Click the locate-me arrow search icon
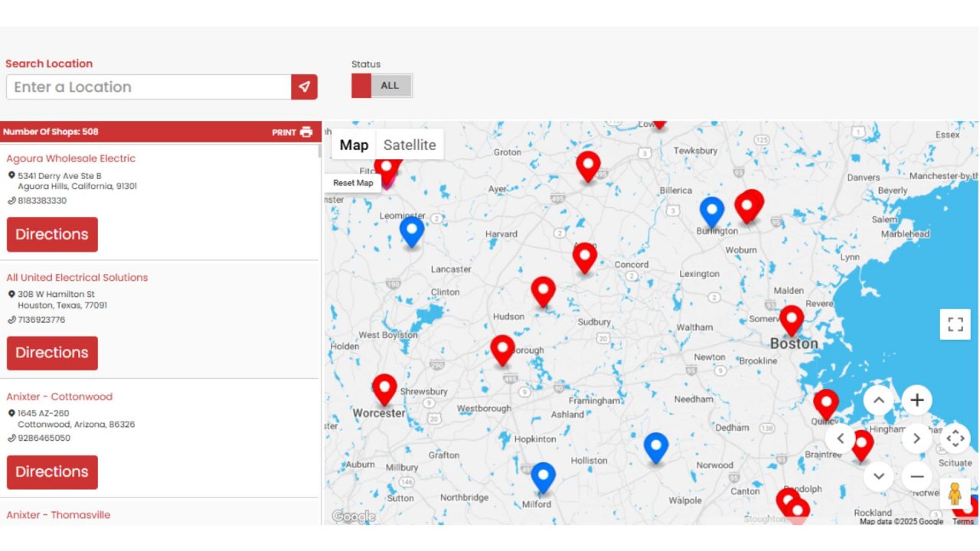The height and width of the screenshot is (551, 980). [x=304, y=87]
